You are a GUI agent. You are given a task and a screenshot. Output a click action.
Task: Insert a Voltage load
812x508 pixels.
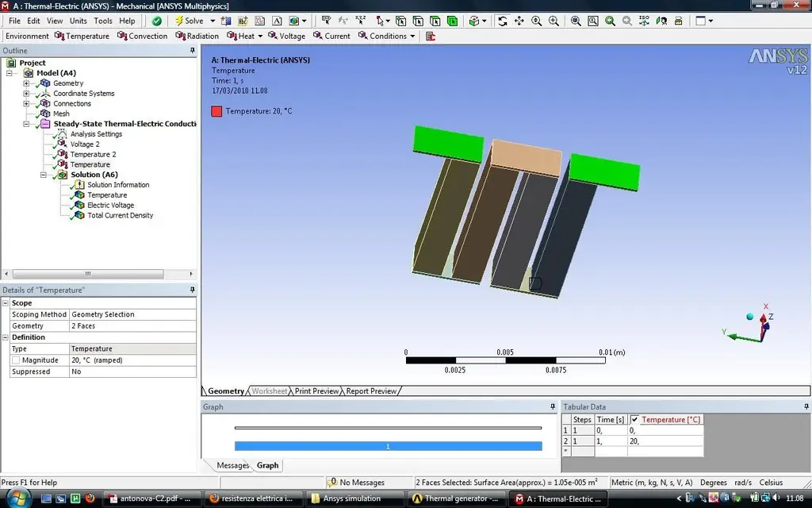pyautogui.click(x=286, y=36)
